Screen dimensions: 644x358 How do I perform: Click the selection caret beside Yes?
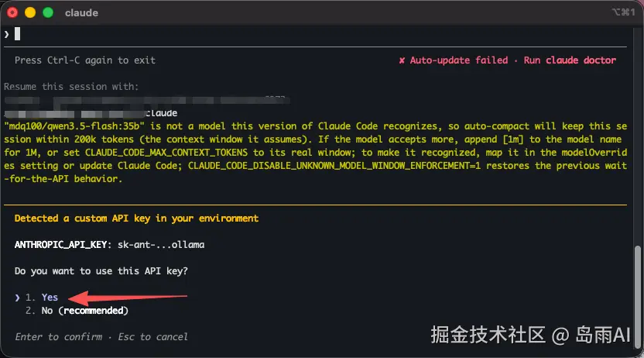coord(17,298)
